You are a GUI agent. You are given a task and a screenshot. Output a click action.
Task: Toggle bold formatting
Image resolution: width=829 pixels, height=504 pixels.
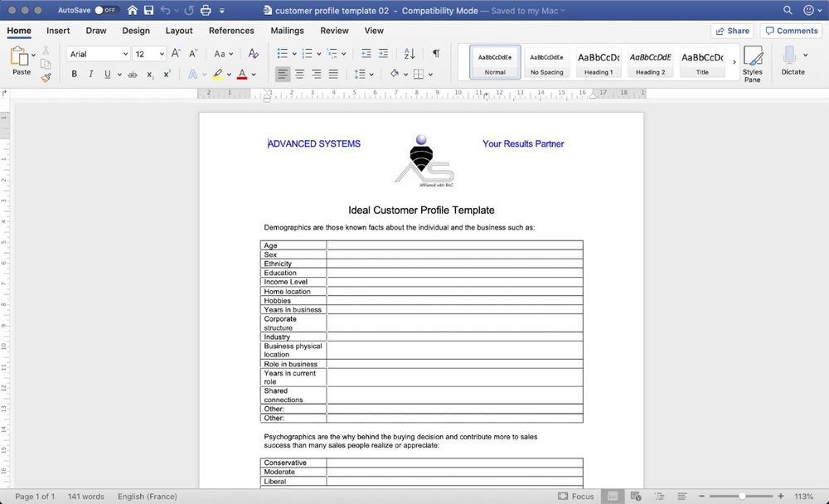(x=75, y=74)
